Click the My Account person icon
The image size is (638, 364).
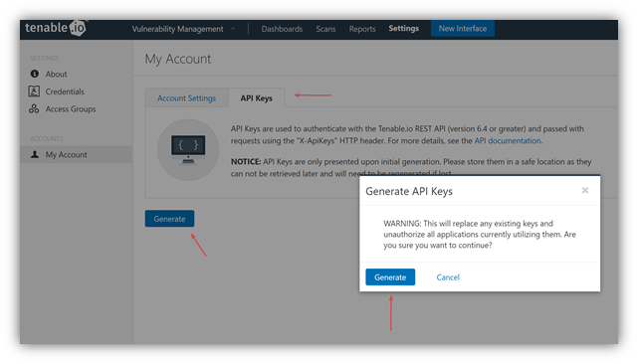(35, 154)
